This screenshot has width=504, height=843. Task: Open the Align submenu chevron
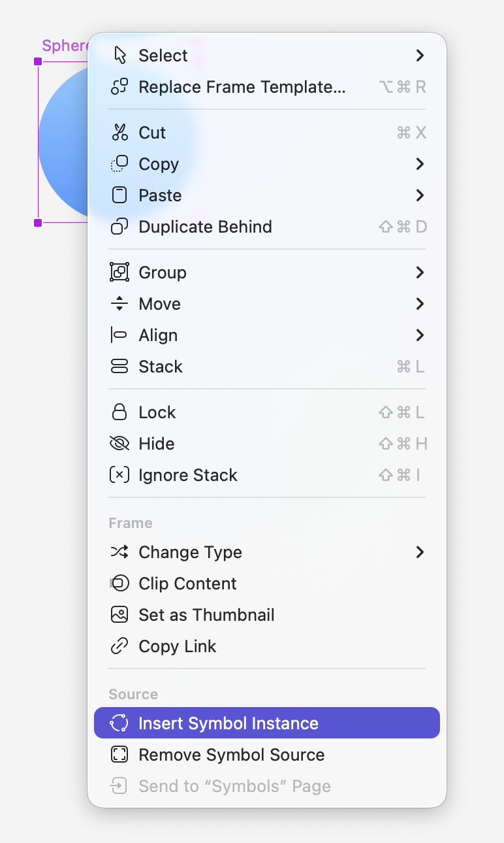420,335
